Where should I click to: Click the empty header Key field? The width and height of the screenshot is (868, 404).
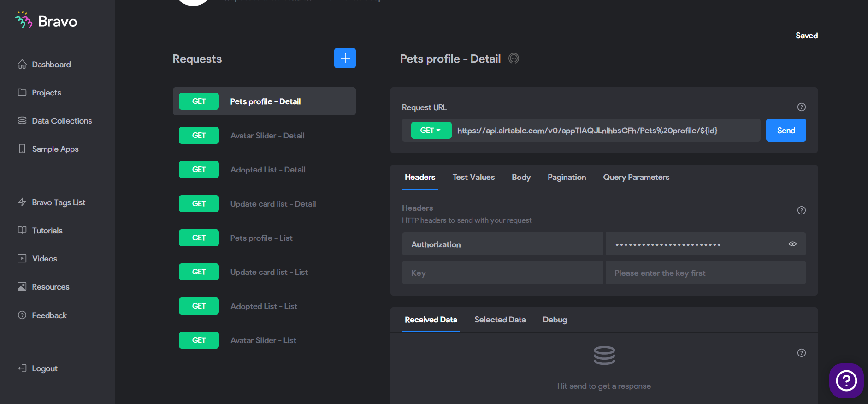point(502,273)
